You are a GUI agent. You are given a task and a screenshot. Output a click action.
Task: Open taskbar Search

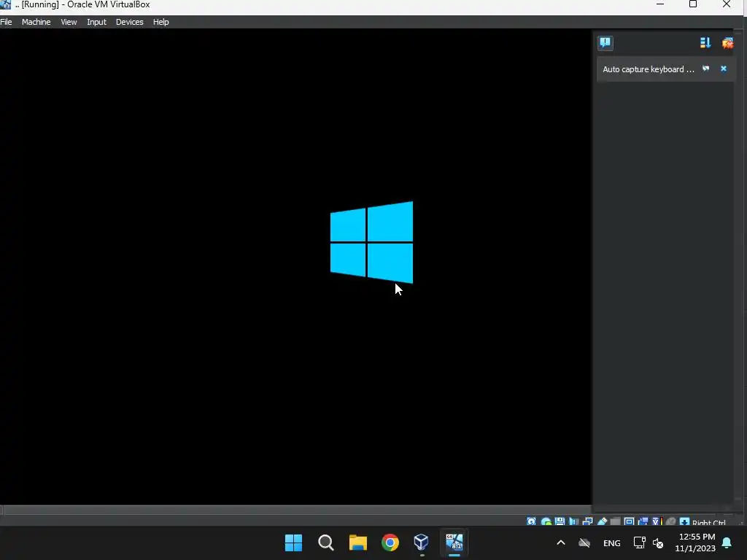[326, 542]
